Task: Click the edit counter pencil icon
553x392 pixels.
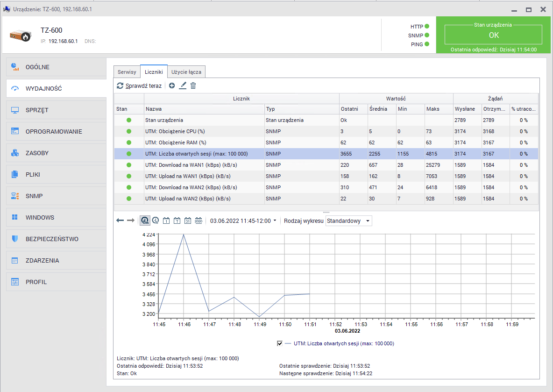Action: click(x=183, y=86)
